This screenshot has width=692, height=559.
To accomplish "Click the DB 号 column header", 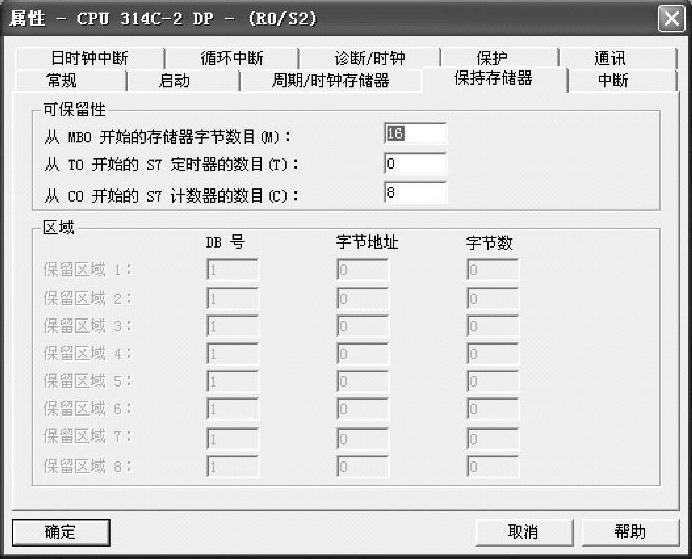I will (x=225, y=242).
